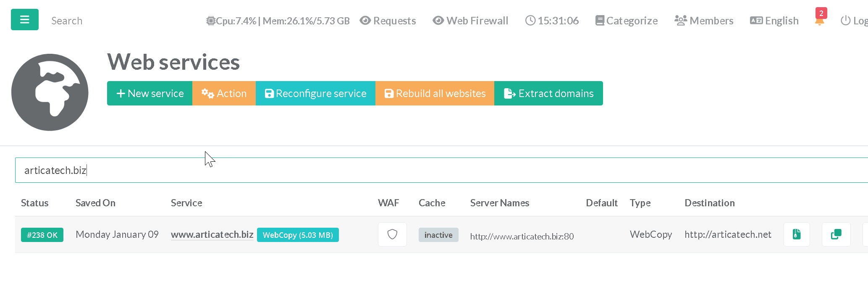Click the Reconfigure service button
Image resolution: width=868 pixels, height=284 pixels.
[315, 93]
